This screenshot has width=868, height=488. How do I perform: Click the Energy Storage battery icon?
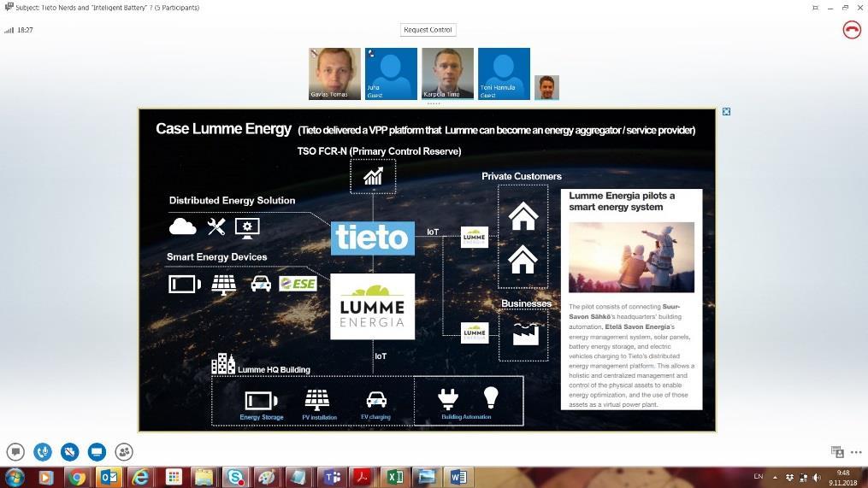tap(262, 400)
